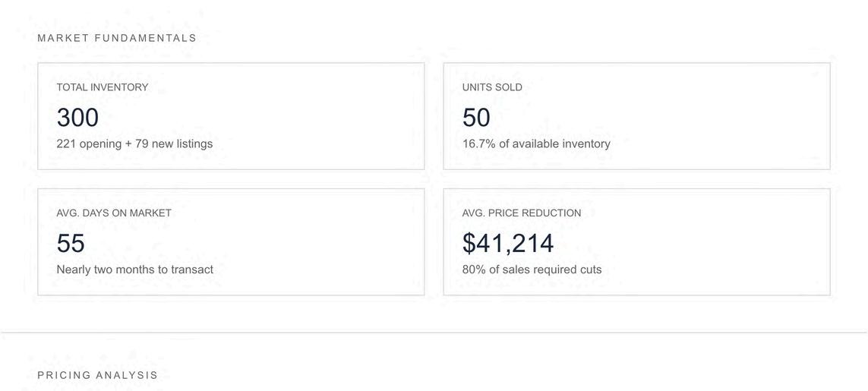The width and height of the screenshot is (868, 391).
Task: Click the Units Sold label
Action: click(492, 87)
